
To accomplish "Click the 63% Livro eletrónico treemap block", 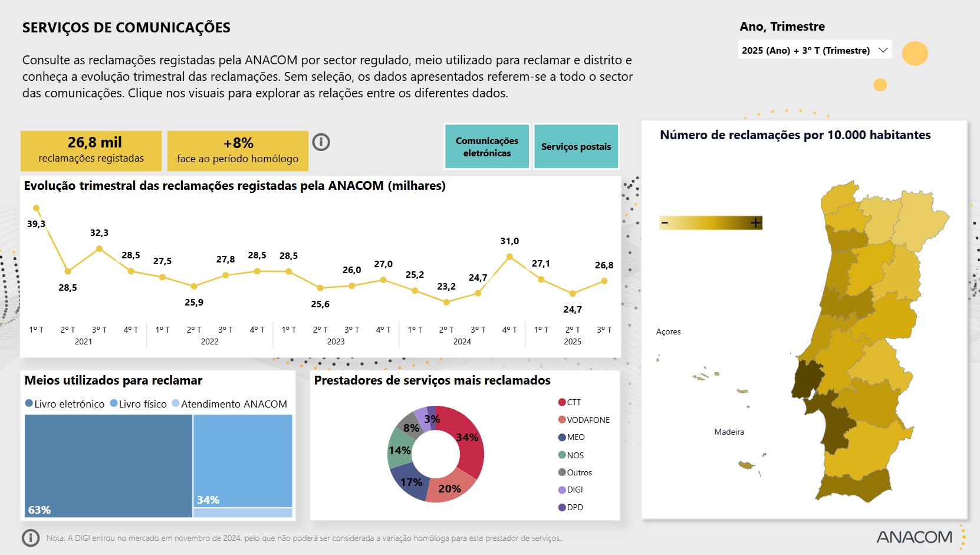I will click(108, 466).
